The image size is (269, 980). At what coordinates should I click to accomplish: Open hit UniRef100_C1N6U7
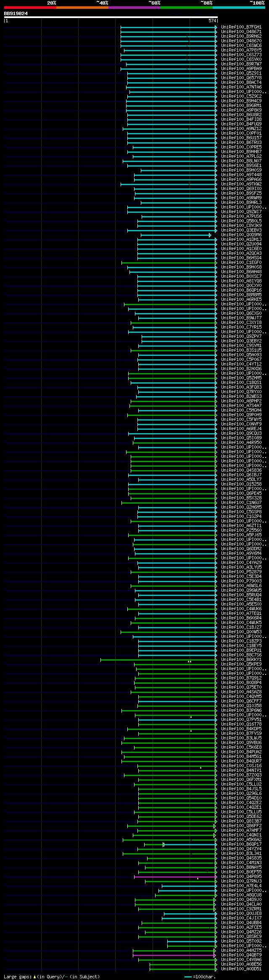coord(241,503)
